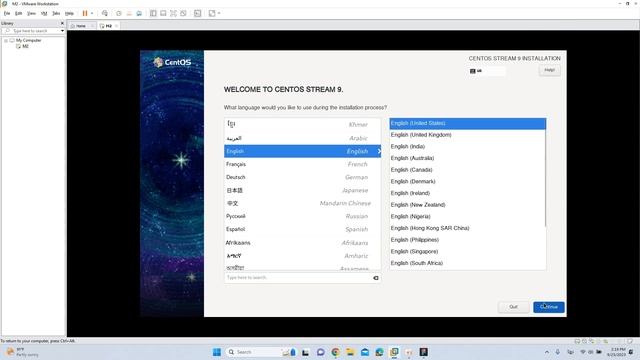Open the Library search dropdown arrow

(62, 31)
